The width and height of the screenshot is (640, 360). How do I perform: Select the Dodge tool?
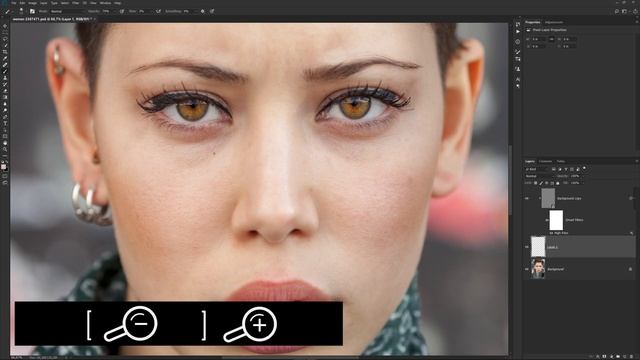point(5,110)
